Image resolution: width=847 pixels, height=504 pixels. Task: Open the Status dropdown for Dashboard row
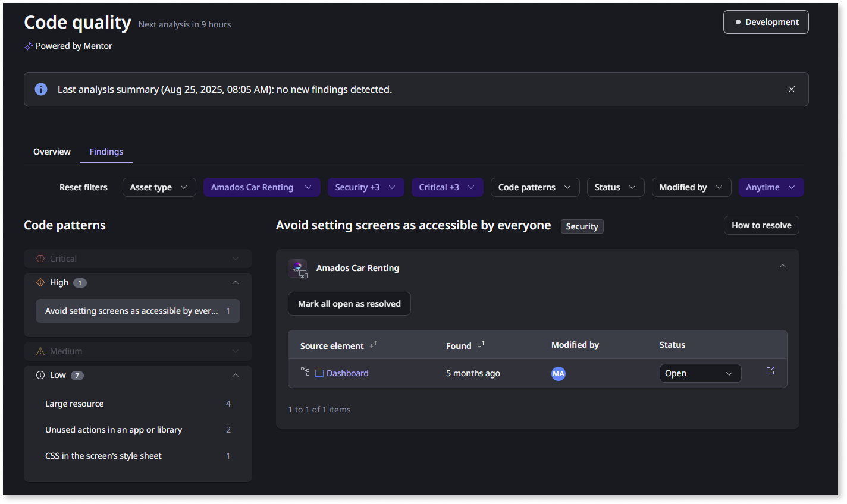[700, 373]
